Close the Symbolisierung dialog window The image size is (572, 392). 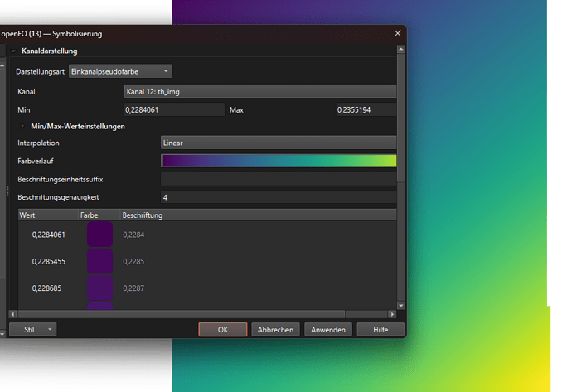pos(398,34)
